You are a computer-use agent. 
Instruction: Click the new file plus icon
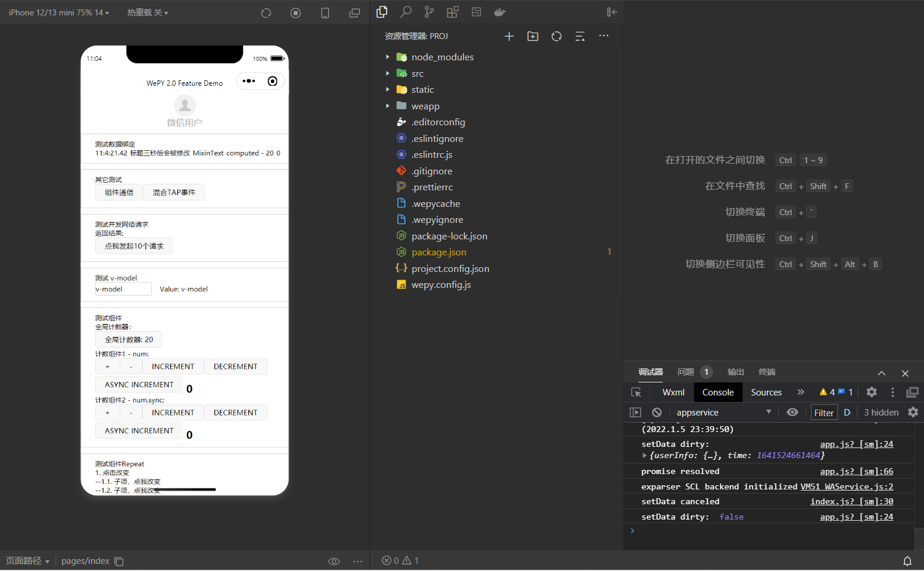[x=509, y=36]
